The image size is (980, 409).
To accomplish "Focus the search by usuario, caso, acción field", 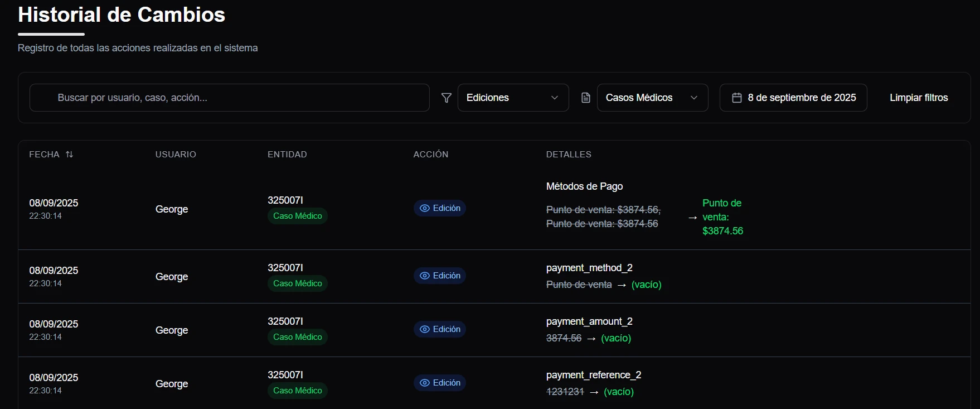I will pyautogui.click(x=229, y=98).
